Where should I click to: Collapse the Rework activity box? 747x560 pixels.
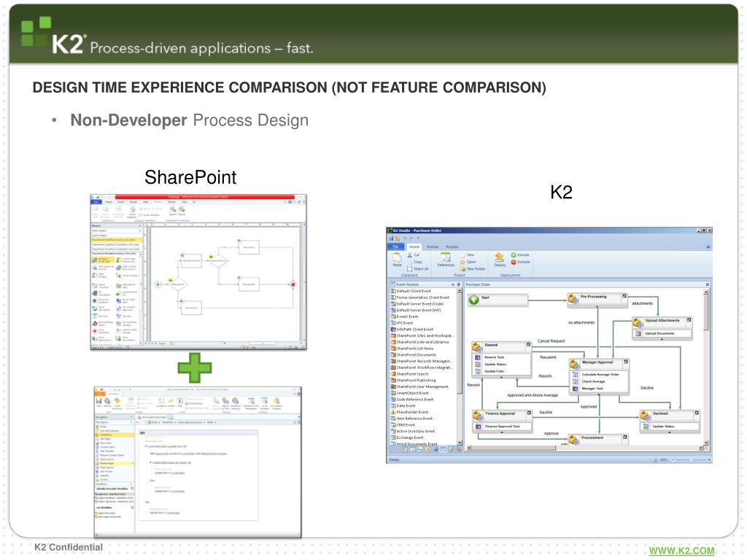(x=528, y=344)
